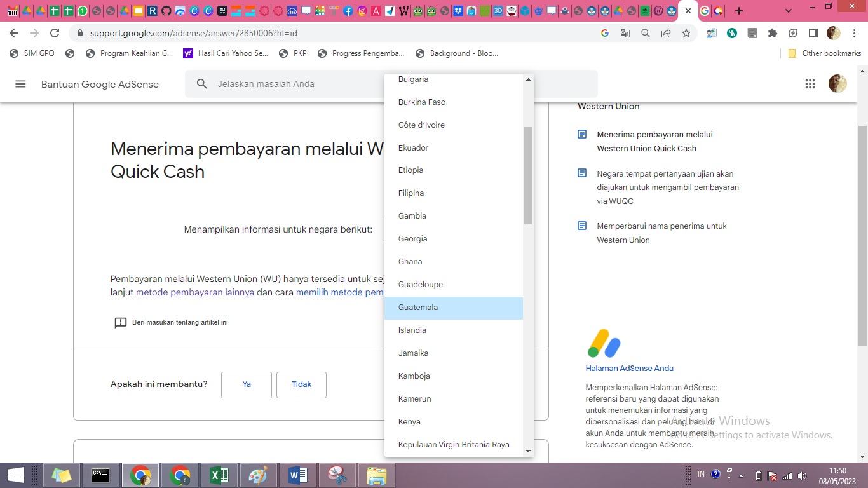Open the Extensions puzzle icon
This screenshot has height=488, width=868.
(x=773, y=33)
